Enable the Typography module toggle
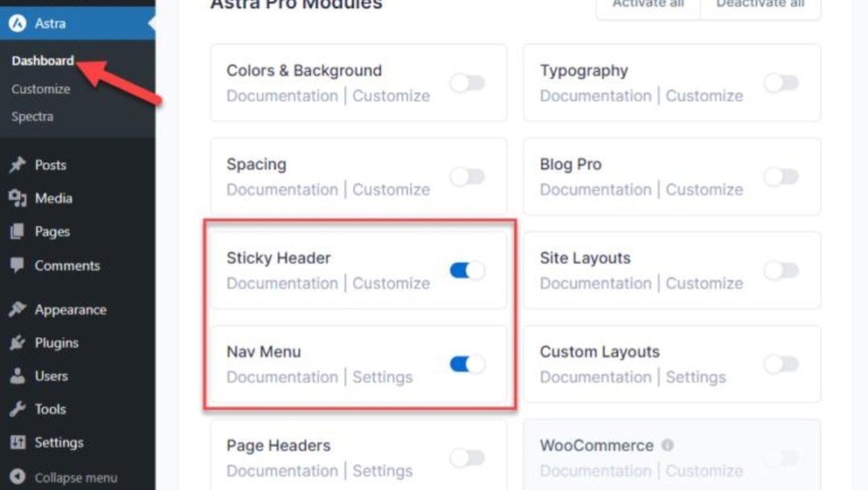The height and width of the screenshot is (490, 868). 780,83
